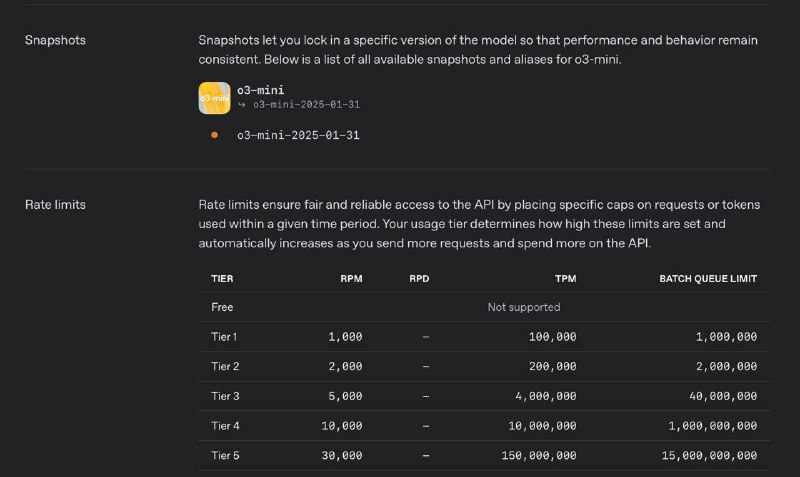Click the Snapshots section heading
The width and height of the screenshot is (800, 477).
tap(55, 40)
